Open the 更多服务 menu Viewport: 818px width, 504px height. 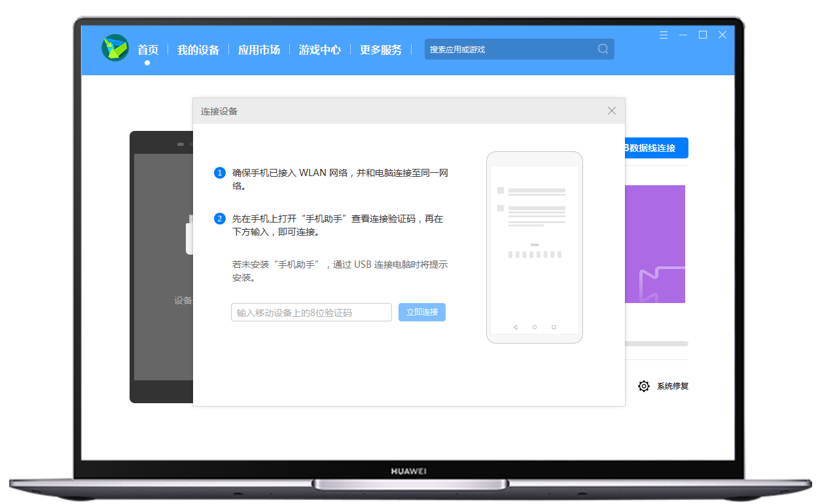pos(380,50)
